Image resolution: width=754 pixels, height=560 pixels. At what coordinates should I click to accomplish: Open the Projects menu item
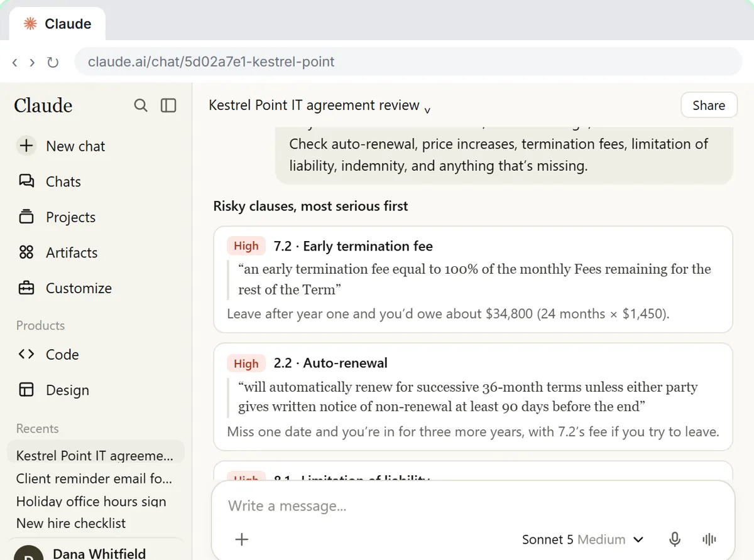coord(70,217)
